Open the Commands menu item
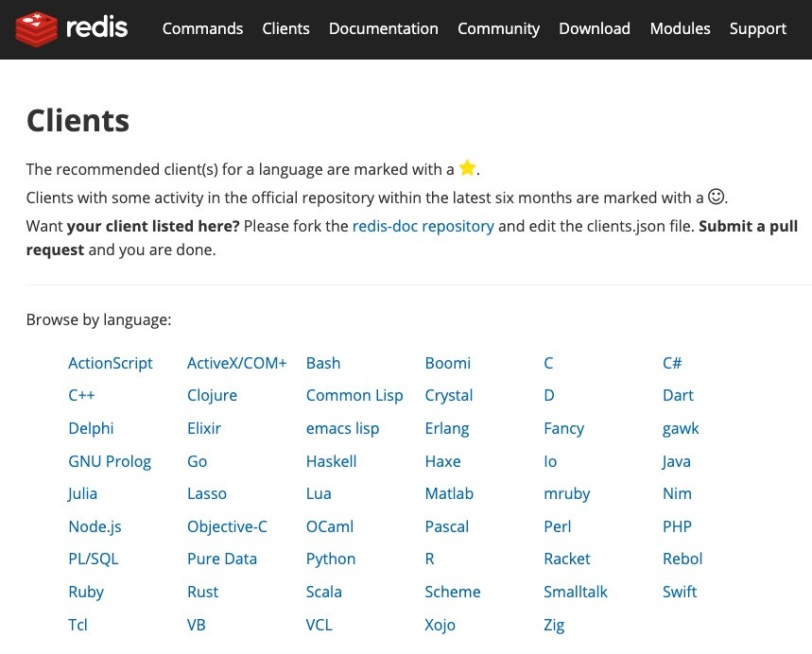This screenshot has width=812, height=654. (202, 28)
